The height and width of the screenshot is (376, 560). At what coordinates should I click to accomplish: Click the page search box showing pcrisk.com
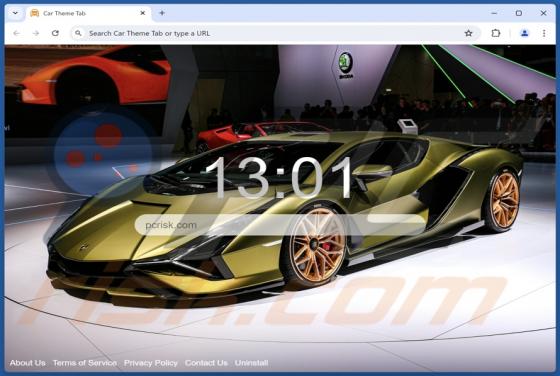coord(280,225)
